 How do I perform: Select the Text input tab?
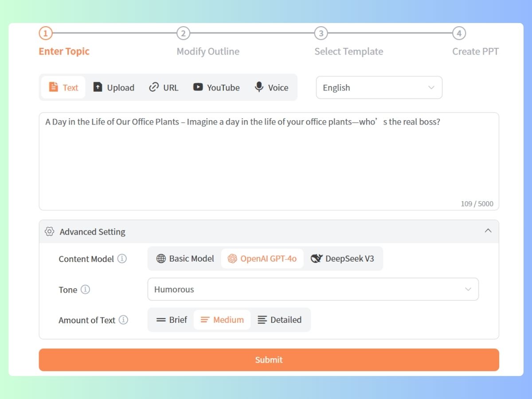63,87
